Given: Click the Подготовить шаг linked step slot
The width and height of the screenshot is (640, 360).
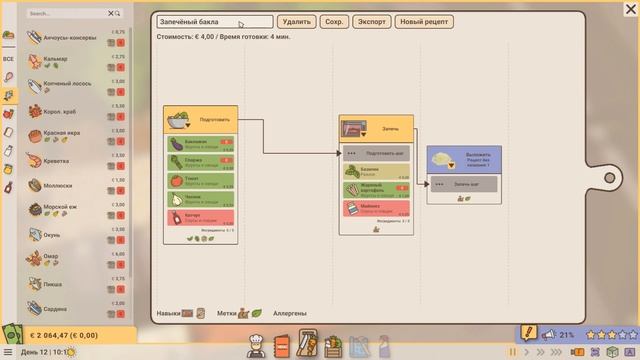Looking at the screenshot, I should pyautogui.click(x=376, y=153).
